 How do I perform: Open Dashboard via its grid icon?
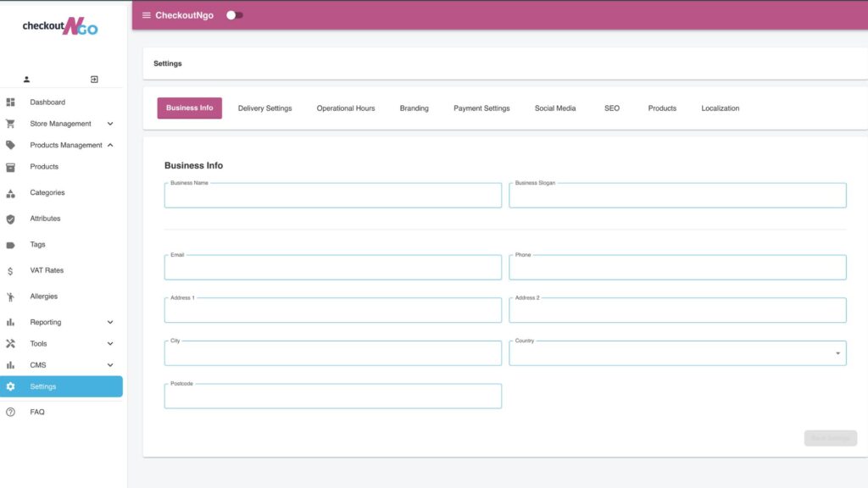(x=11, y=103)
